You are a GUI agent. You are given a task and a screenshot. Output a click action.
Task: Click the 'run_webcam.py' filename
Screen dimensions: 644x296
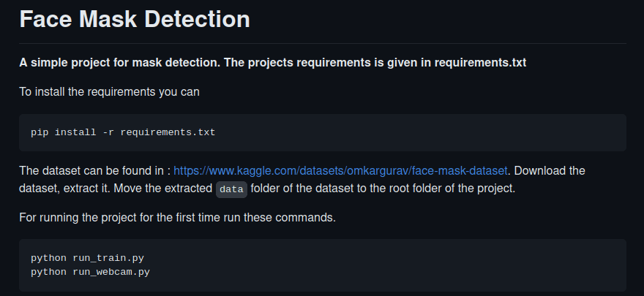111,272
